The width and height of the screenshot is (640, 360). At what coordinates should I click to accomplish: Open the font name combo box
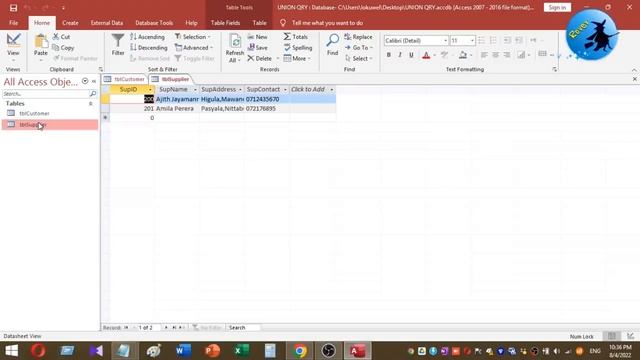[x=445, y=40]
